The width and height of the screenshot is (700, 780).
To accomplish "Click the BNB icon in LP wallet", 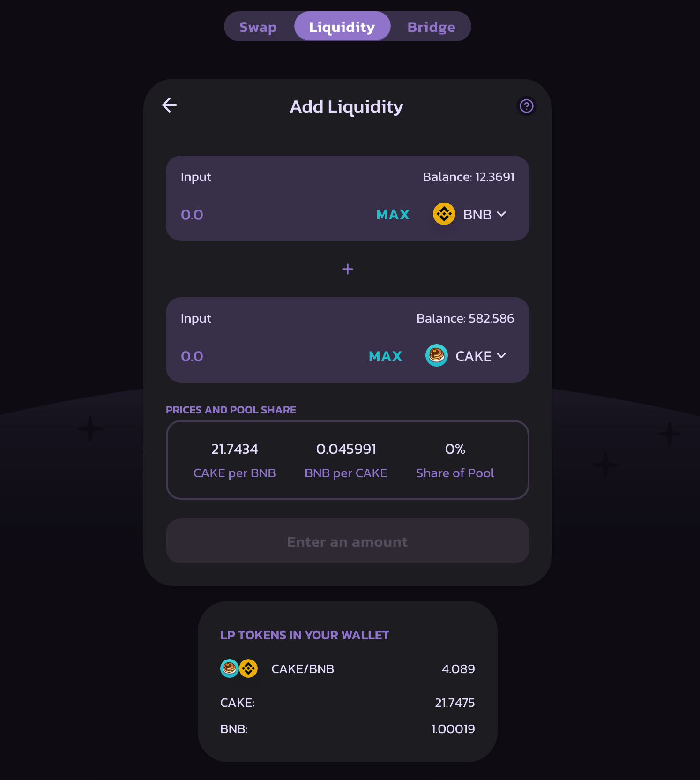I will pos(248,668).
